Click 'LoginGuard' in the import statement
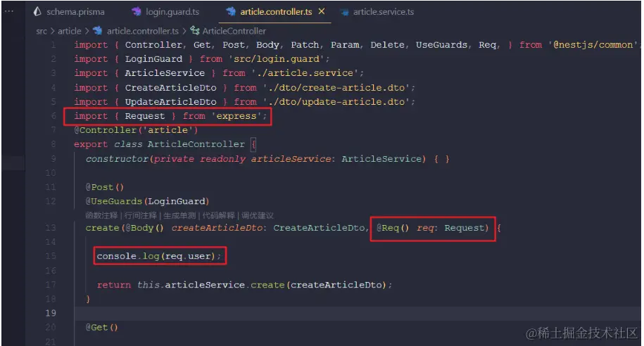Image resolution: width=644 pixels, height=346 pixels. coord(153,59)
